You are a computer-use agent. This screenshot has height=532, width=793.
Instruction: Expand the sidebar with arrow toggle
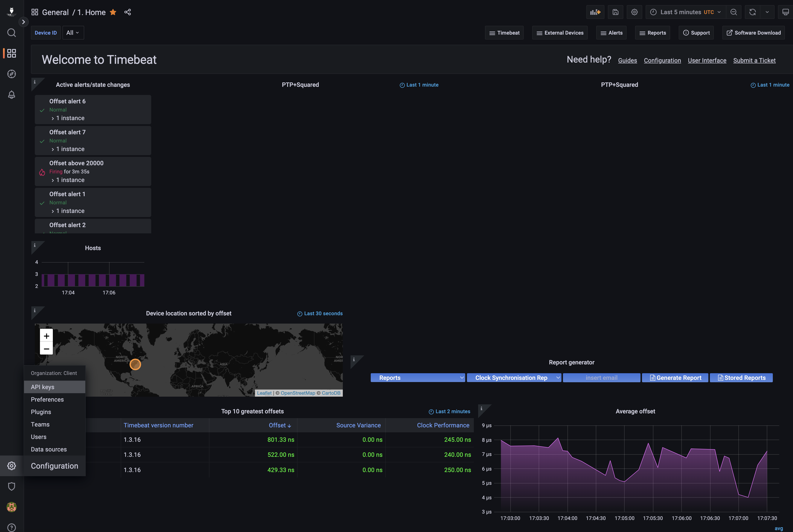point(23,22)
